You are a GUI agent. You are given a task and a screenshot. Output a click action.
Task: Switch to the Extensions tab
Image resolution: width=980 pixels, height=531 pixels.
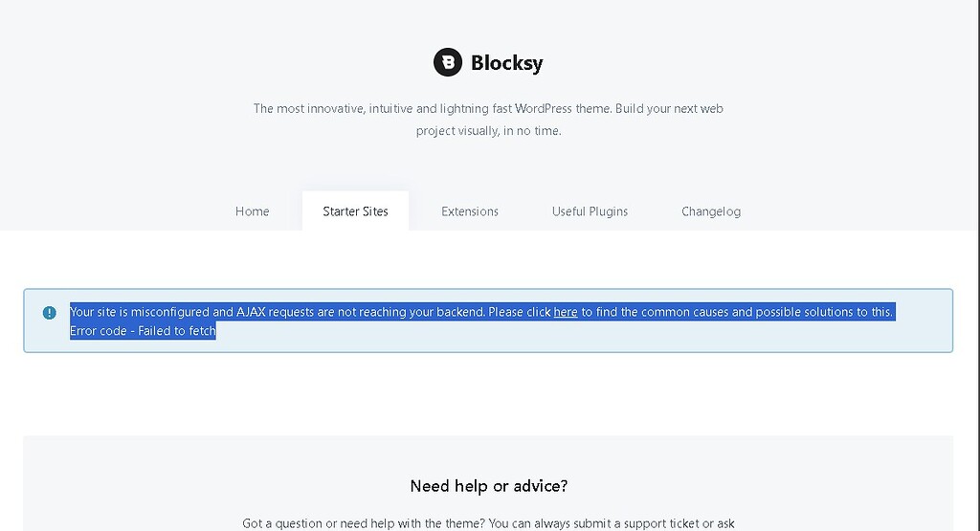click(469, 211)
